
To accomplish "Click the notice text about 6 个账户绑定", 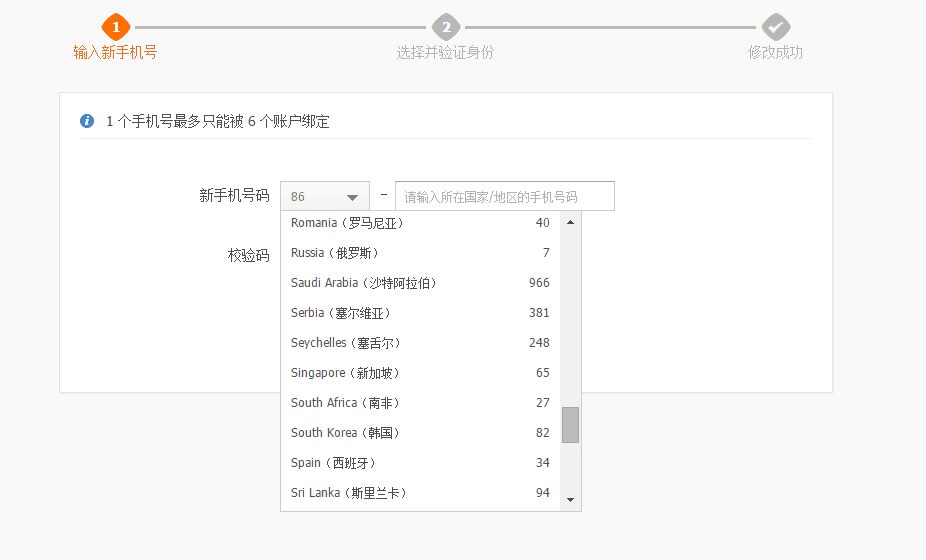I will point(217,122).
